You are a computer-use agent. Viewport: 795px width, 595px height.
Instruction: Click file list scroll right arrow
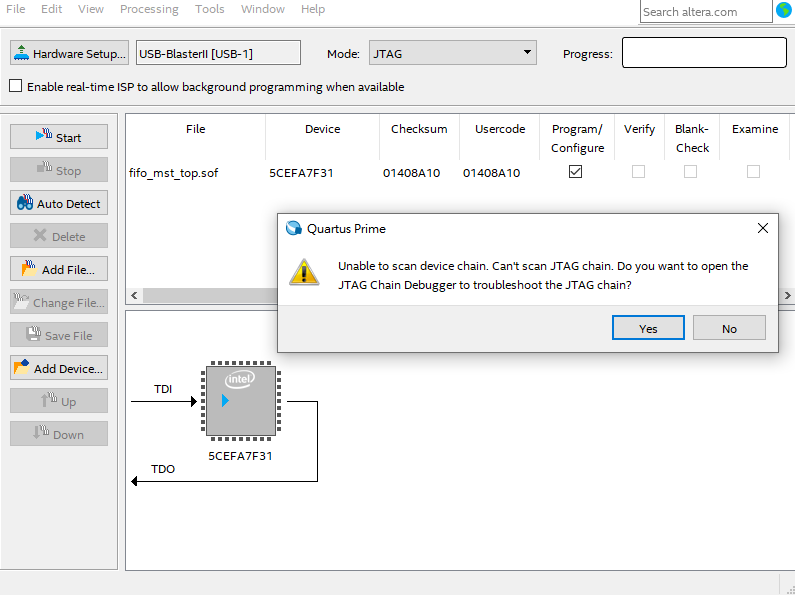pos(787,295)
